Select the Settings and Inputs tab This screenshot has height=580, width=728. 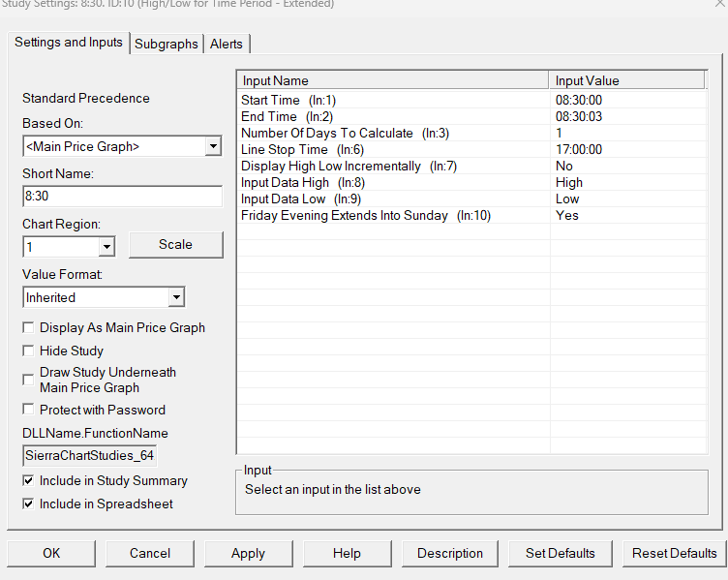point(68,43)
